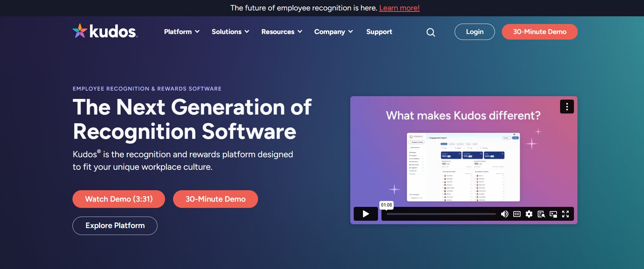Toggle picture-in-picture mode
The width and height of the screenshot is (644, 269).
tap(553, 214)
